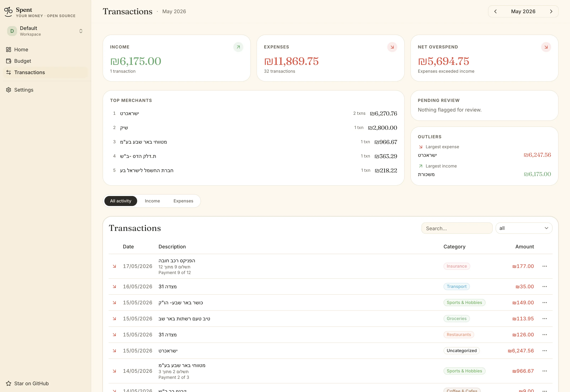This screenshot has height=392, width=570.
Task: Switch to the Income filter
Action: 152,201
